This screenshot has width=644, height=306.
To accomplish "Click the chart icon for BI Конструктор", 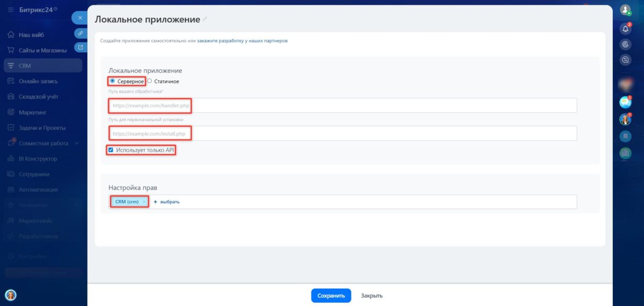I will coord(11,159).
